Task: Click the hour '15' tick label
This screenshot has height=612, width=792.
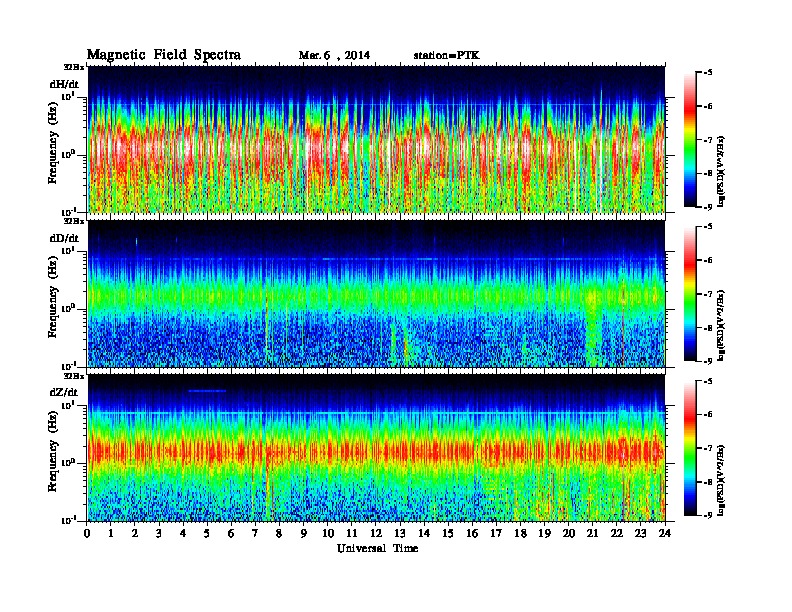Action: [x=448, y=533]
